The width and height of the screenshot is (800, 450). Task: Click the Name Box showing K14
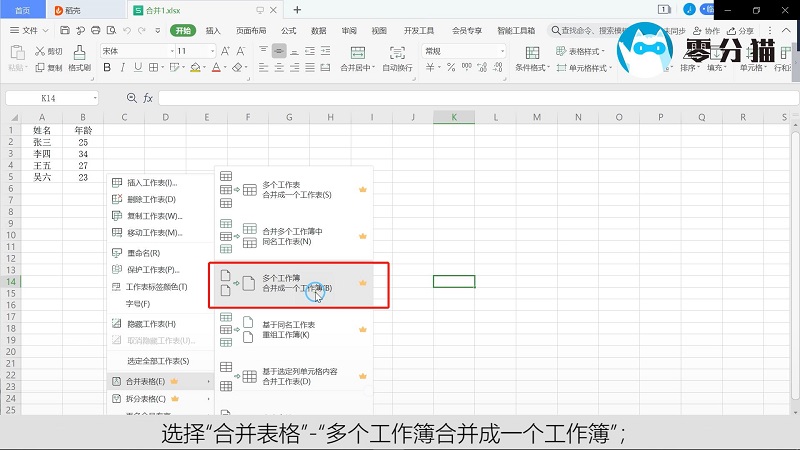coord(52,98)
